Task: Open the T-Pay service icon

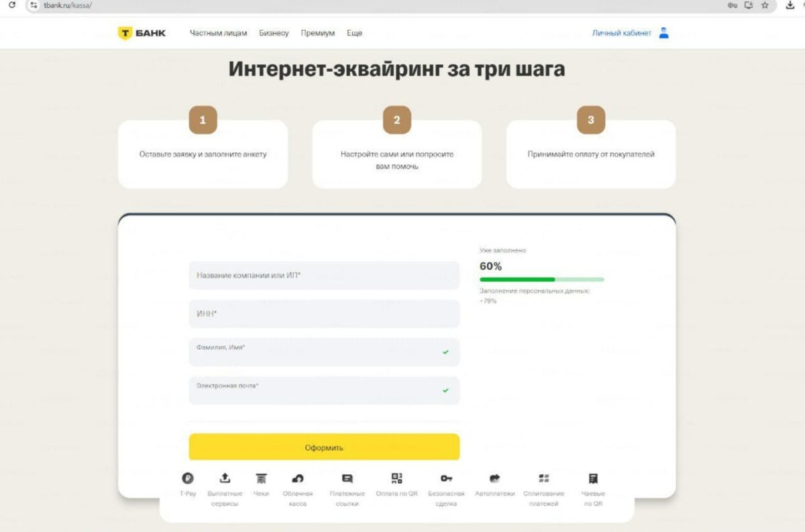Action: [188, 478]
